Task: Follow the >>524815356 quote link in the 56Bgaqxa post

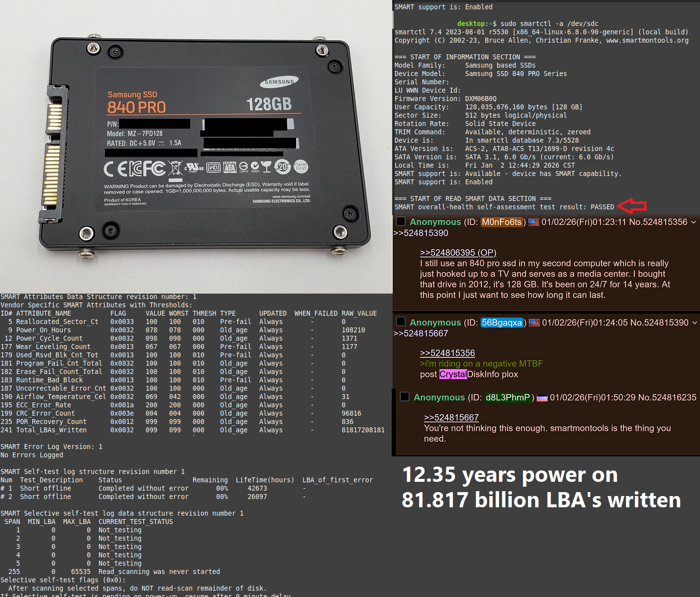Action: pyautogui.click(x=447, y=353)
